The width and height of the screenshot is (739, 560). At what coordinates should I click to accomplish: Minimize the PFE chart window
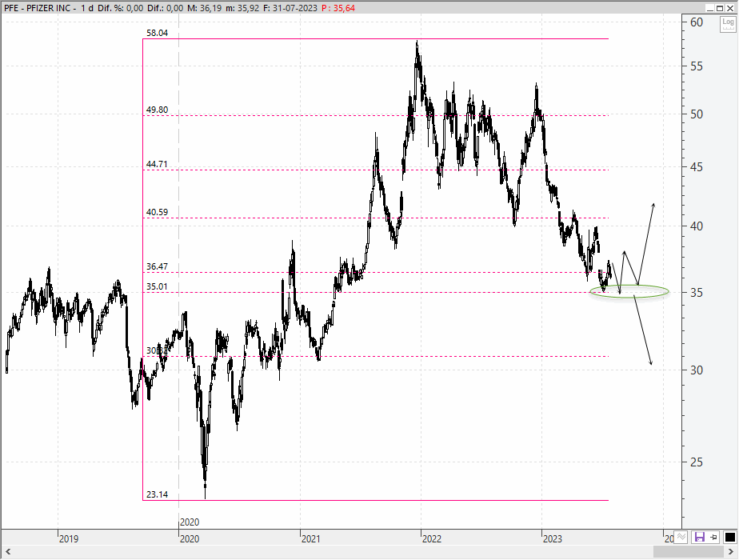tap(710, 8)
